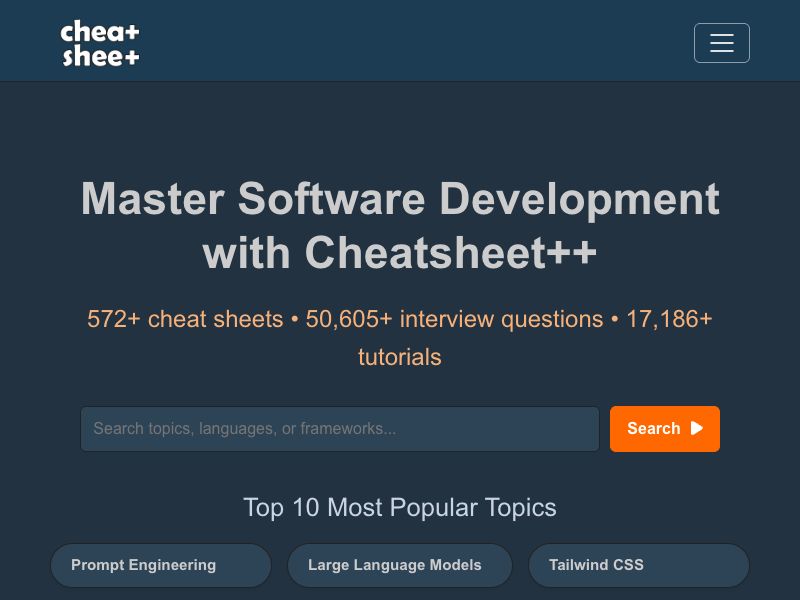Click the white logo text in the header
Image resolution: width=800 pixels, height=600 pixels.
click(x=100, y=42)
